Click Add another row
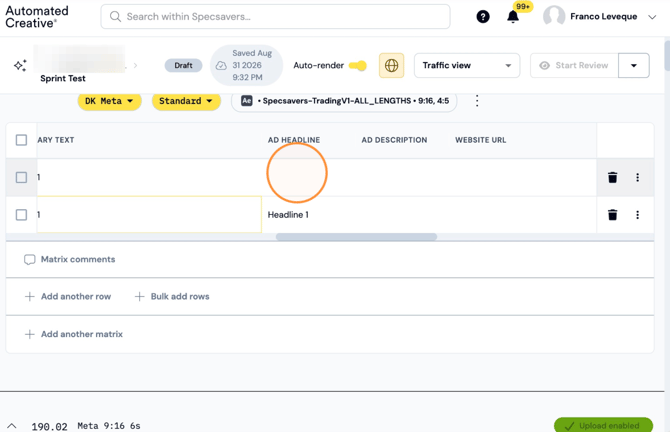670x432 pixels. click(68, 297)
